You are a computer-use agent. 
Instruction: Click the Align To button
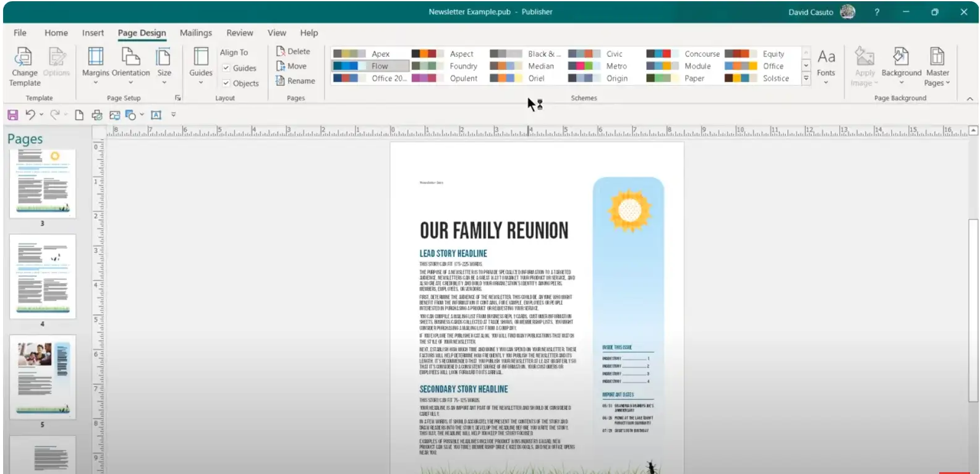click(234, 53)
